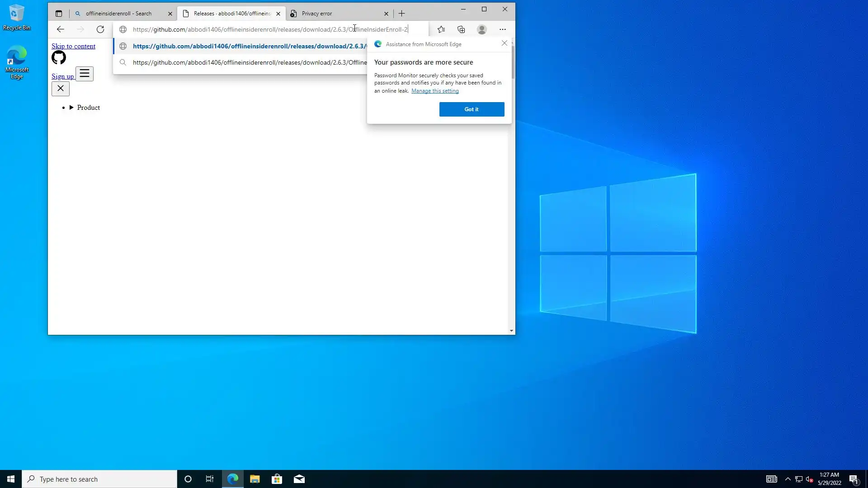
Task: Click the Skip to content link
Action: (73, 46)
